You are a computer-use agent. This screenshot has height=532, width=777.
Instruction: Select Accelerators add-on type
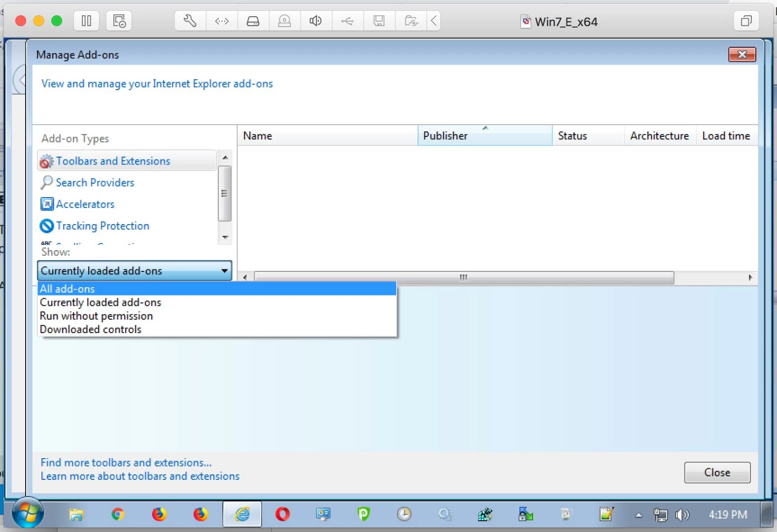pos(85,204)
